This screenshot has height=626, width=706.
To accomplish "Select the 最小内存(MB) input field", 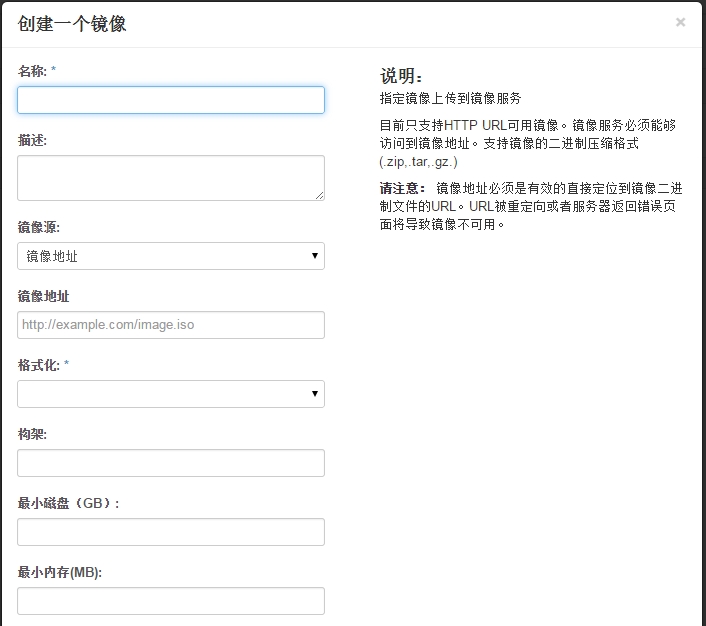I will [x=171, y=601].
